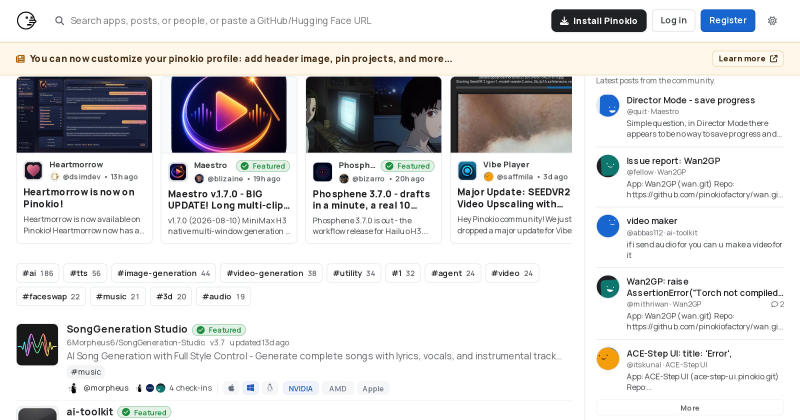Open Phosphene card anime thumbnail

click(x=373, y=115)
